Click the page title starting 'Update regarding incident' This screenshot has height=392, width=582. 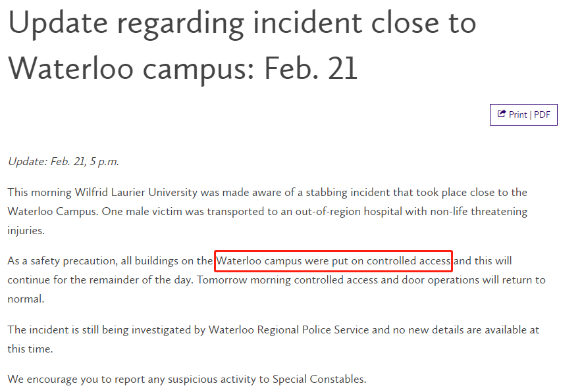point(242,45)
